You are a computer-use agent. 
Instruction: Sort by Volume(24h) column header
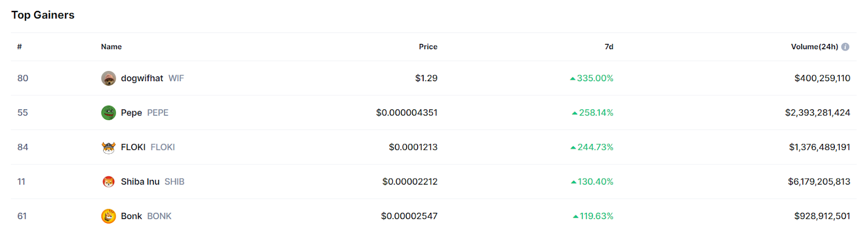(814, 47)
